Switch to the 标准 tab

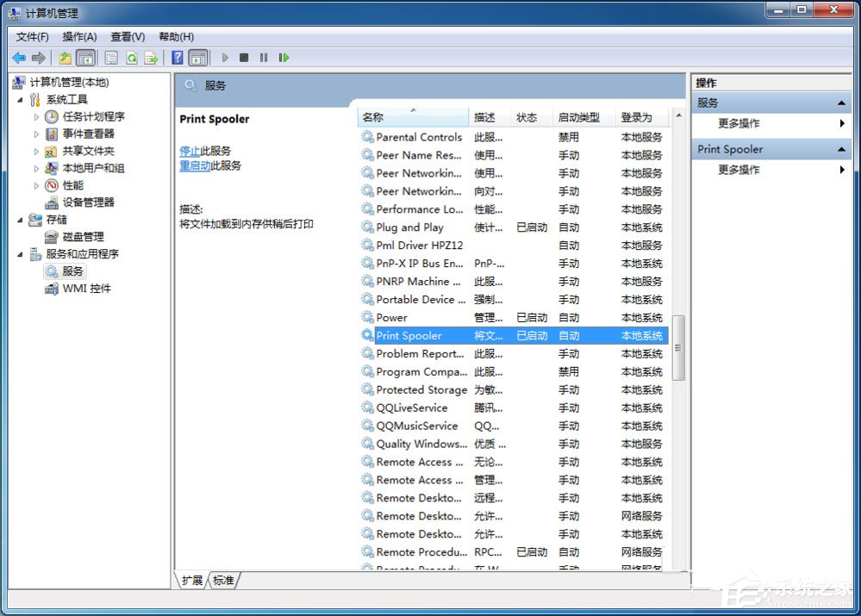pos(222,580)
